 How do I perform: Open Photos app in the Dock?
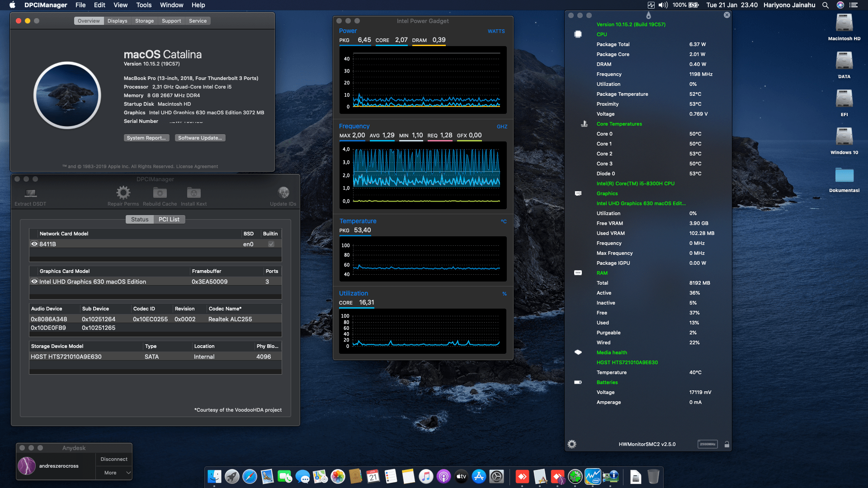click(x=338, y=476)
